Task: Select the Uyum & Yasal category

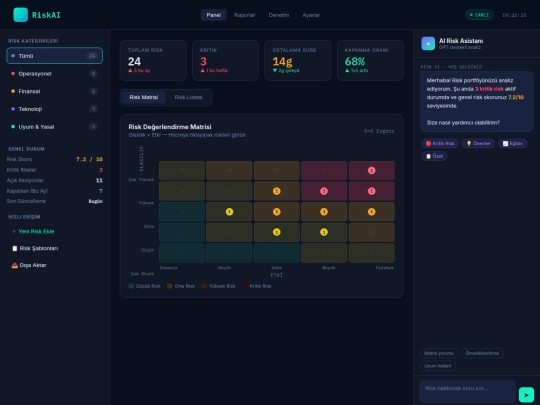Action: (54, 127)
